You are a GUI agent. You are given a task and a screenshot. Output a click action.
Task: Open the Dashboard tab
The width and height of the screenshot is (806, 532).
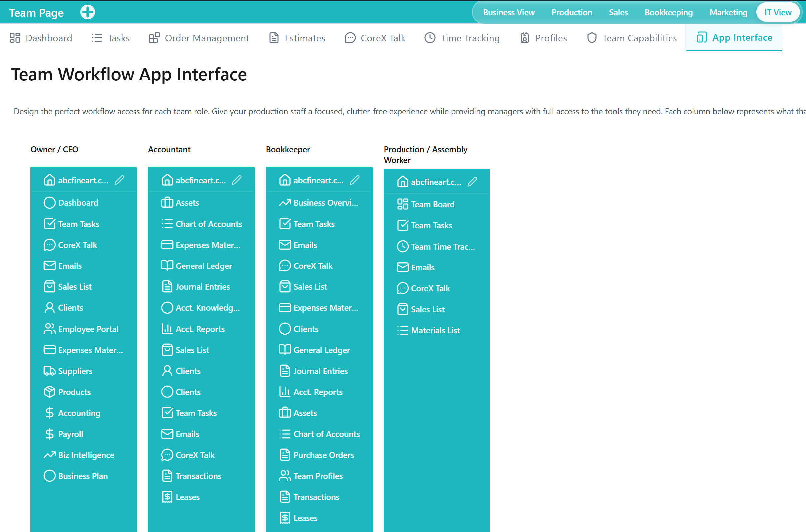pos(41,38)
